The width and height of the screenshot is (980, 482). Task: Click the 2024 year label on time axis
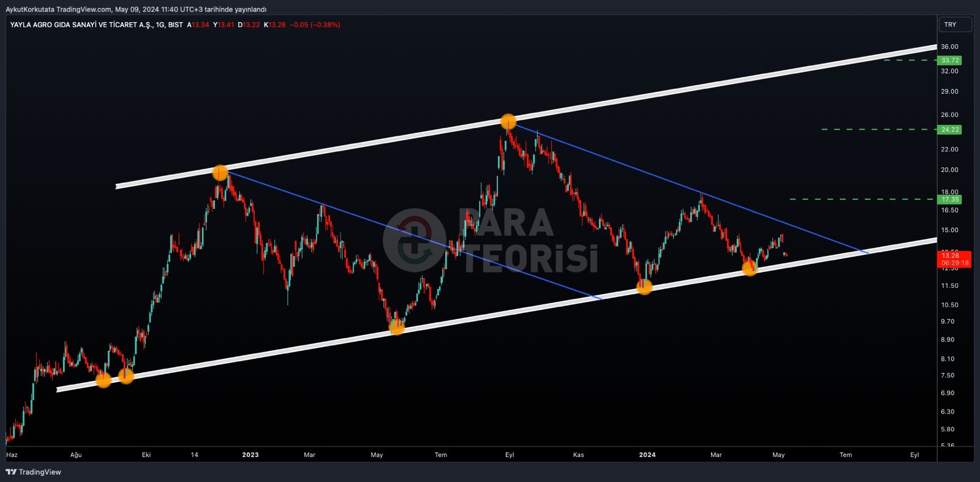coord(647,454)
